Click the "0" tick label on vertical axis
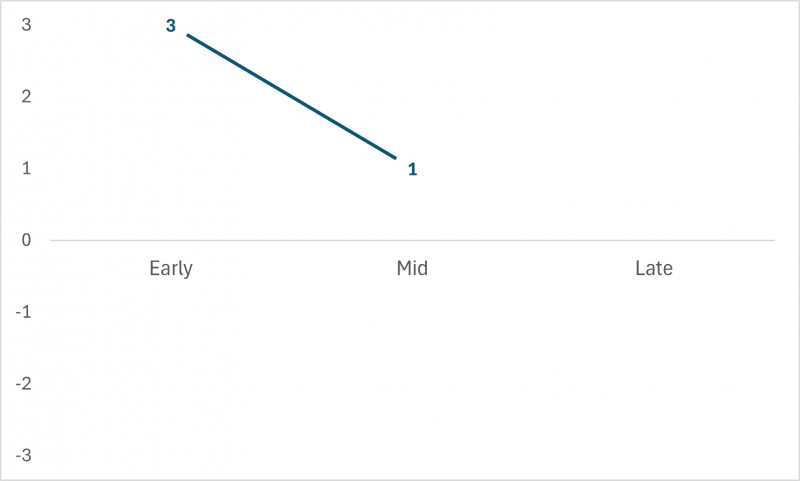The image size is (800, 481). pos(27,240)
